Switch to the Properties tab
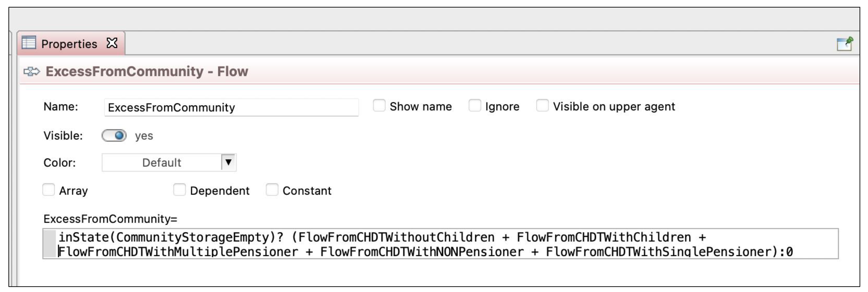Viewport: 868px width, 292px height. coord(69,44)
